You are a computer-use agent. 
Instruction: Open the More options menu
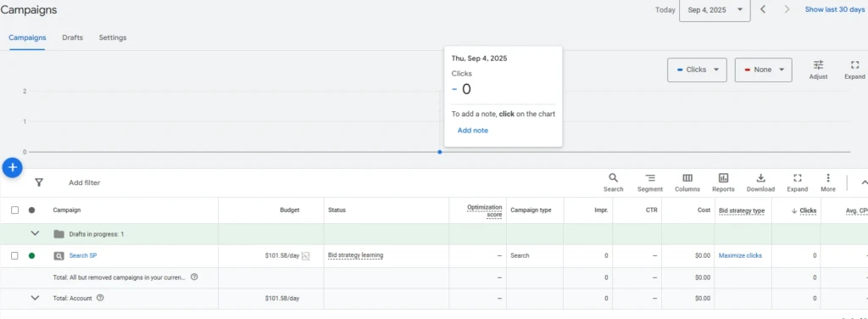[x=827, y=182]
